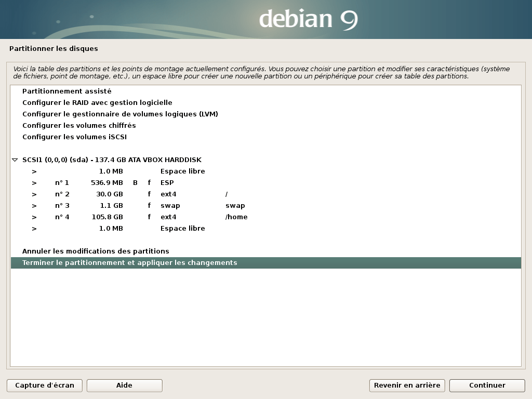The image size is (532, 399).
Task: Select partition n° 4 /home 105.8 GB
Action: click(x=266, y=217)
